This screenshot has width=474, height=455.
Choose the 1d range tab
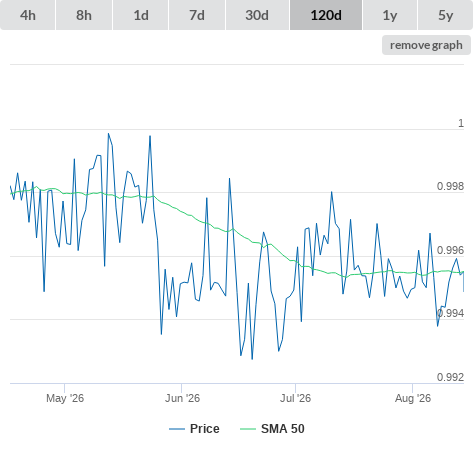click(x=141, y=15)
